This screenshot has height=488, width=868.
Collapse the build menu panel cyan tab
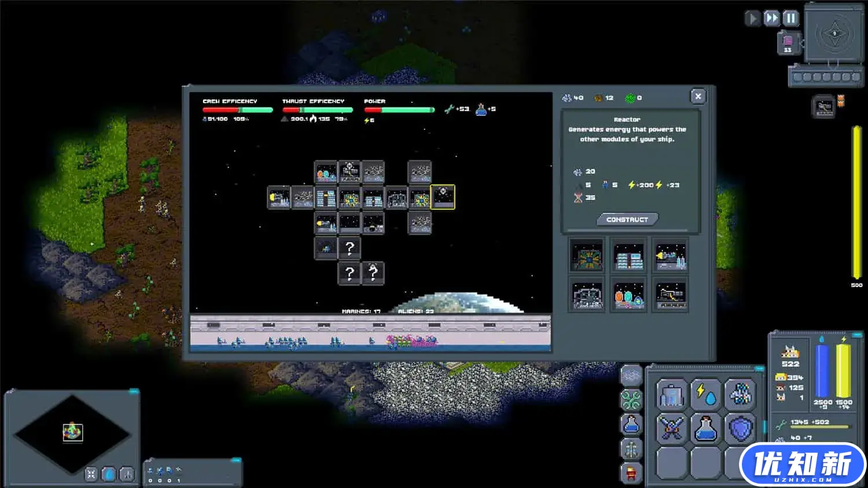point(759,368)
